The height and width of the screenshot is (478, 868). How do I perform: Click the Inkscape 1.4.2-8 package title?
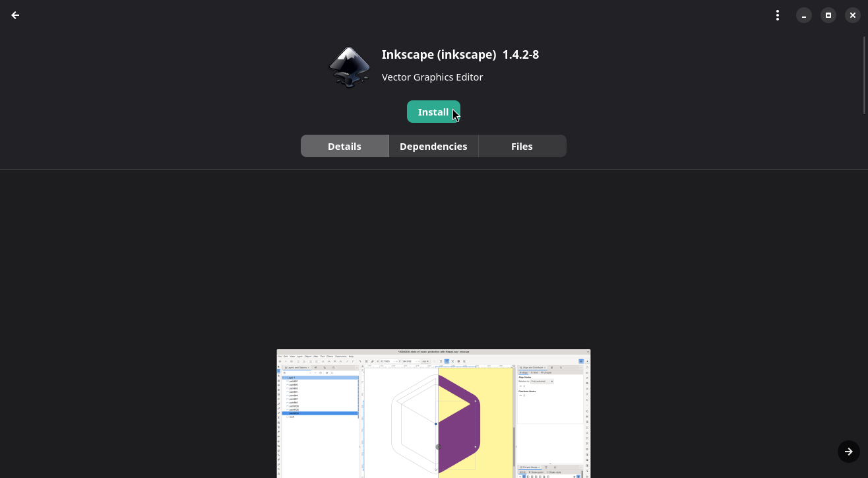[460, 55]
